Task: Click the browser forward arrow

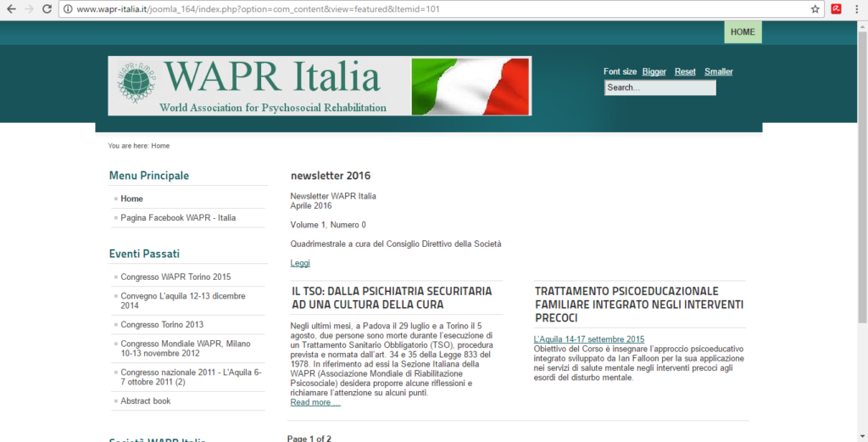Action: click(x=29, y=8)
